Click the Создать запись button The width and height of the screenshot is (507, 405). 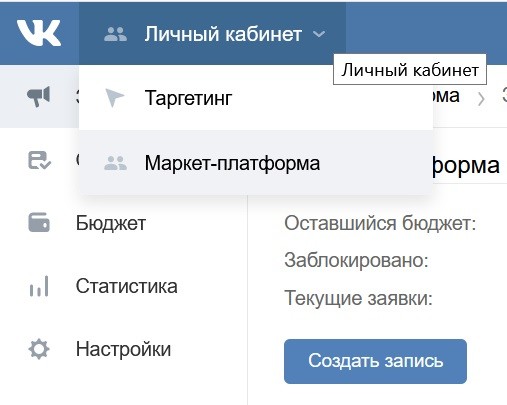pos(375,361)
